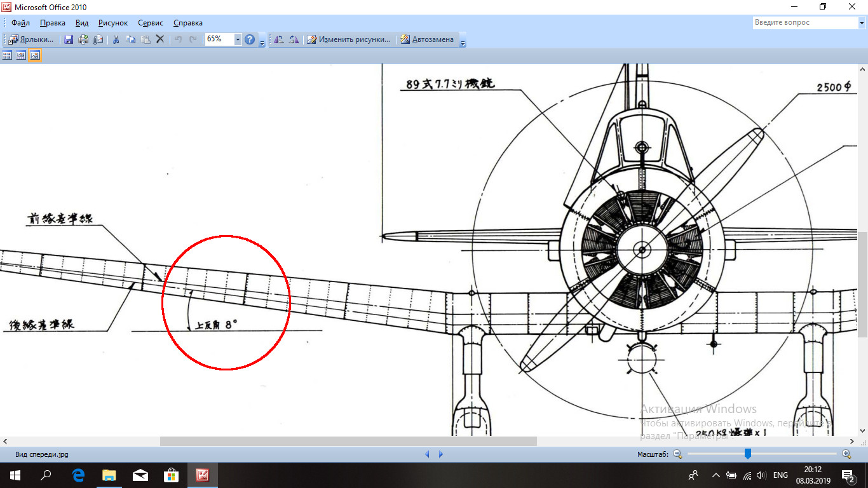Show hidden tray icons chevron

(x=716, y=475)
